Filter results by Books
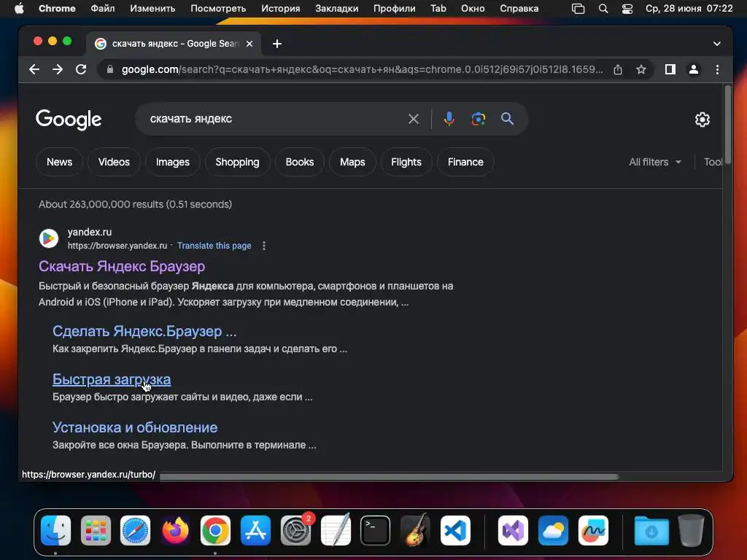747x560 pixels. coord(300,163)
